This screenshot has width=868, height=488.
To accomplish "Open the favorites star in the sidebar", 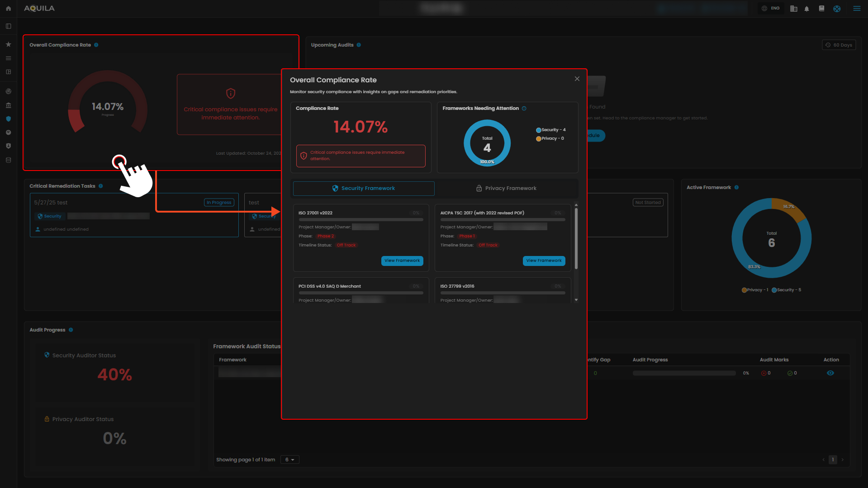I will 8,44.
